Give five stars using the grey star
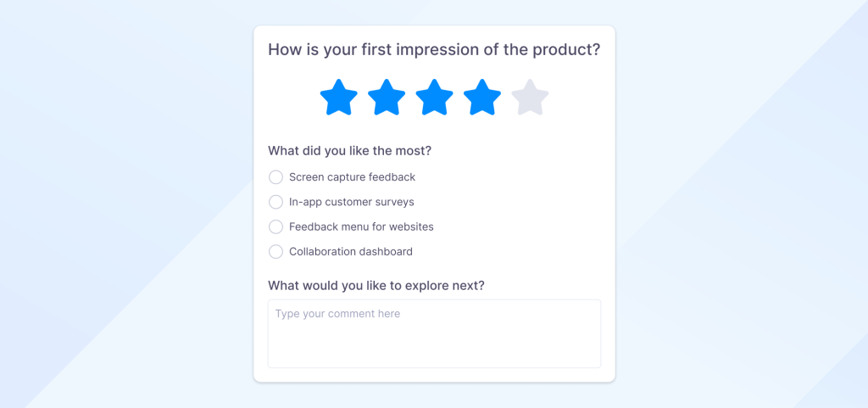The image size is (868, 408). click(530, 98)
